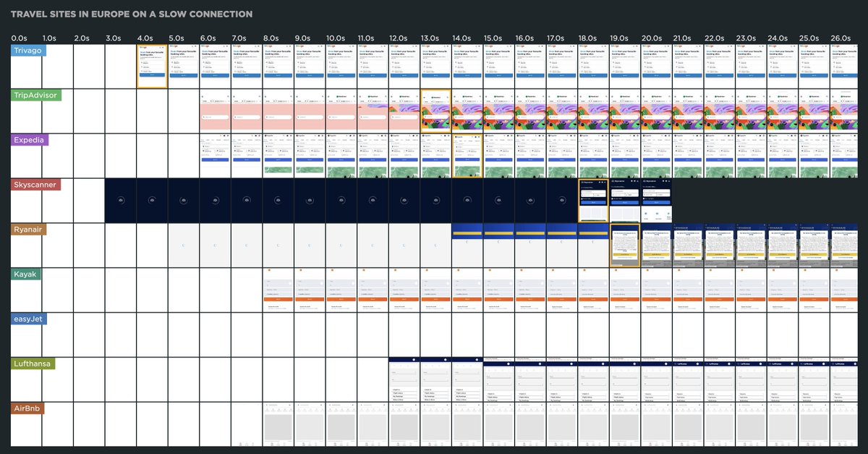Open the Trivago frame at 26.0s

[846, 67]
